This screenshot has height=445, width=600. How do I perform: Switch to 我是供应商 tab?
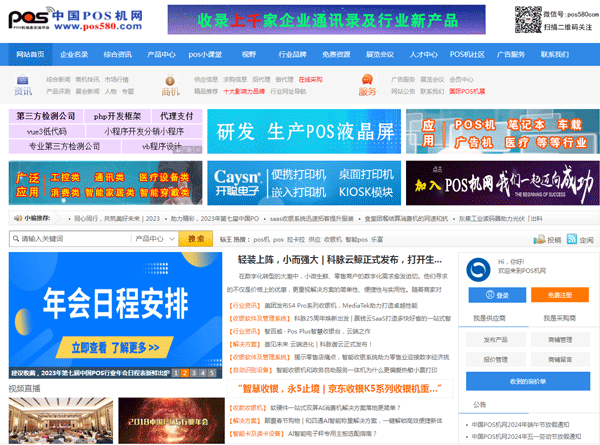coord(489,318)
